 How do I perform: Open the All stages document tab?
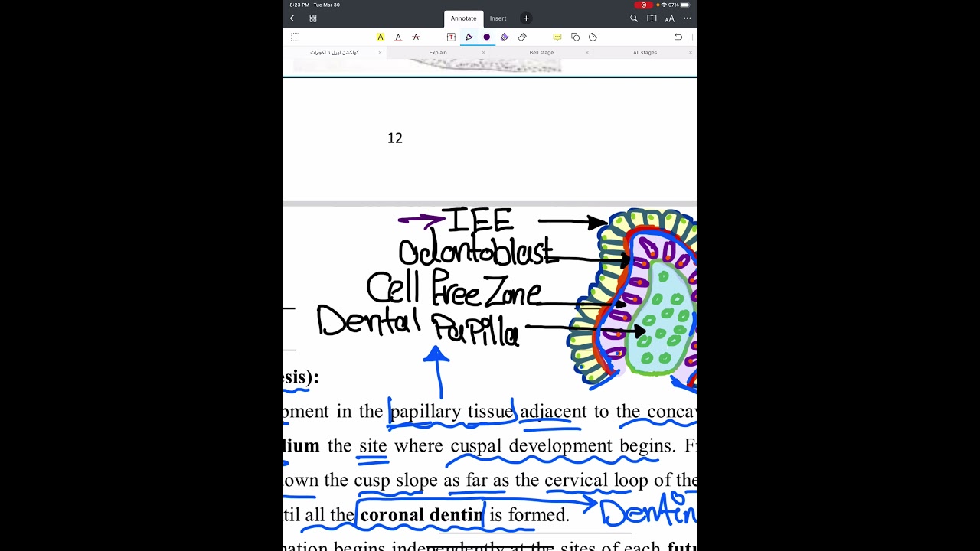coord(645,52)
